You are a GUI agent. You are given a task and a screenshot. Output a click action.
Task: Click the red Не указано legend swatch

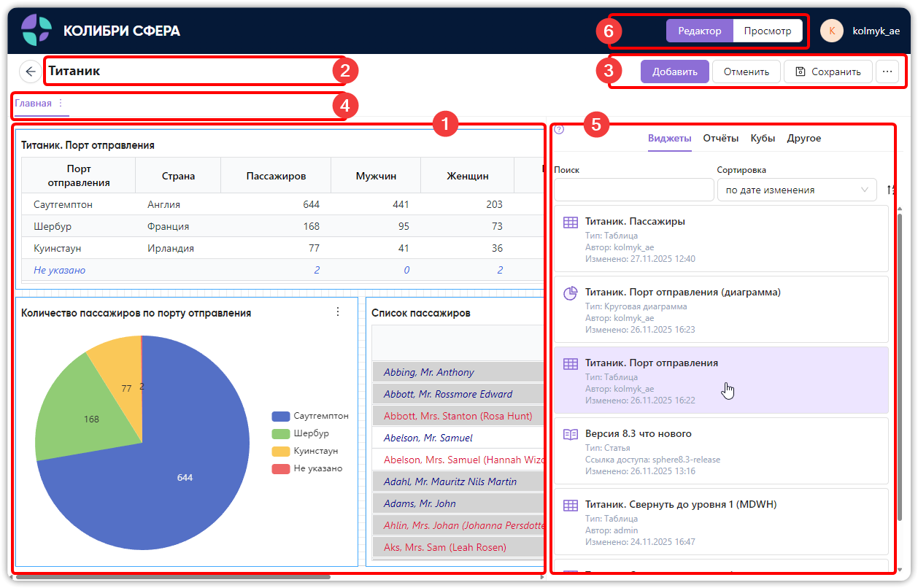click(x=281, y=469)
